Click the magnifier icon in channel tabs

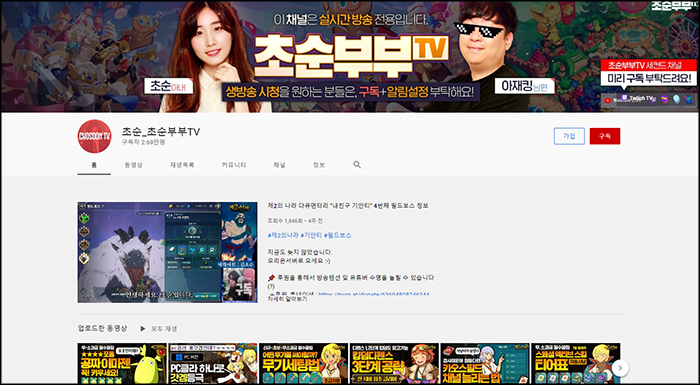pyautogui.click(x=357, y=165)
